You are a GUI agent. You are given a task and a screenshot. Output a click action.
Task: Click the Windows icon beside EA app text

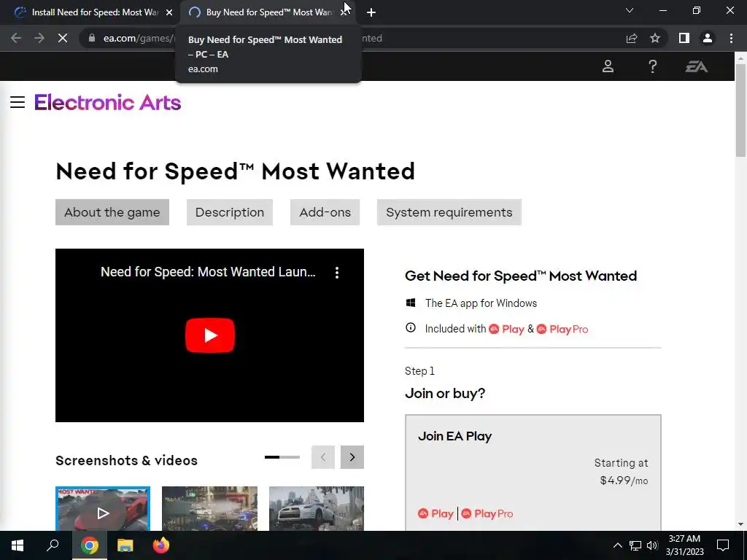[410, 303]
